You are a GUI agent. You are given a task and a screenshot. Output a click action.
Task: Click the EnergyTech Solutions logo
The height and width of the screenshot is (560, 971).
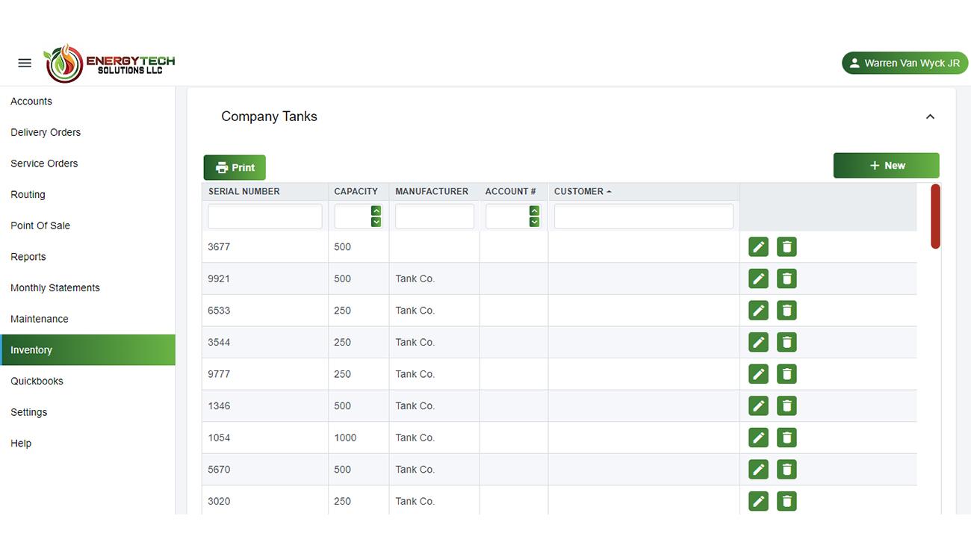click(108, 63)
